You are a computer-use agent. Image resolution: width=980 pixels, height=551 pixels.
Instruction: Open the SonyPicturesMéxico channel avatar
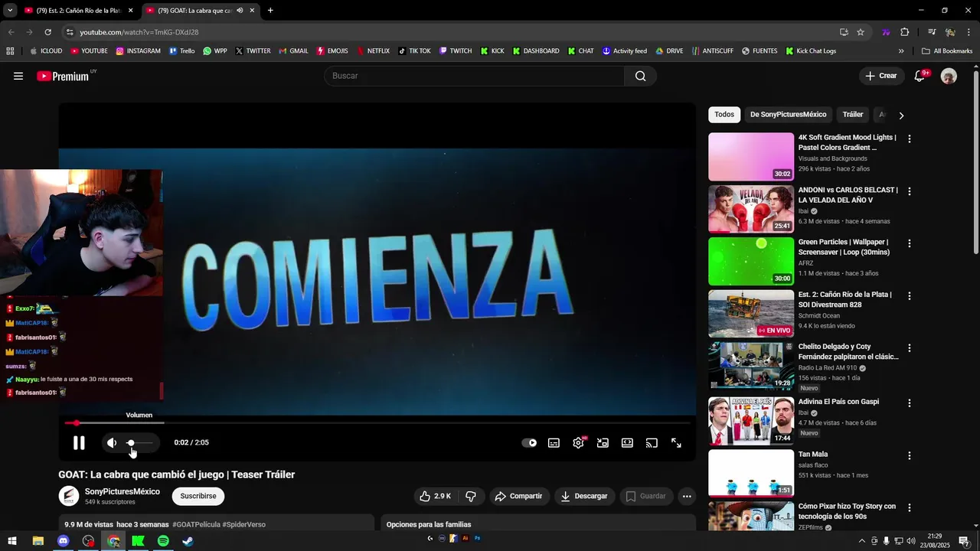pos(69,496)
